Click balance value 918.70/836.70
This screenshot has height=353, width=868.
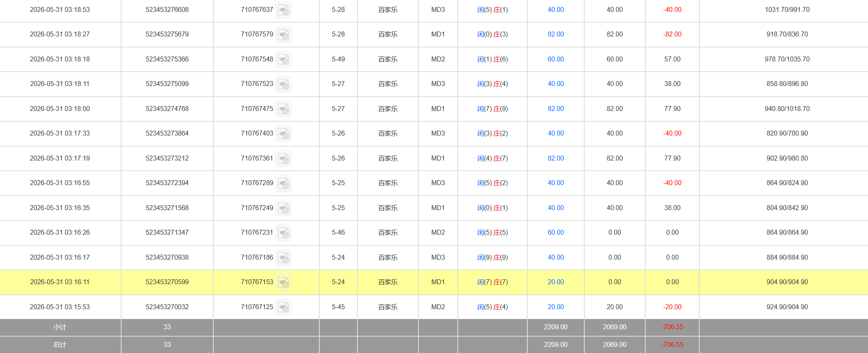coord(787,34)
